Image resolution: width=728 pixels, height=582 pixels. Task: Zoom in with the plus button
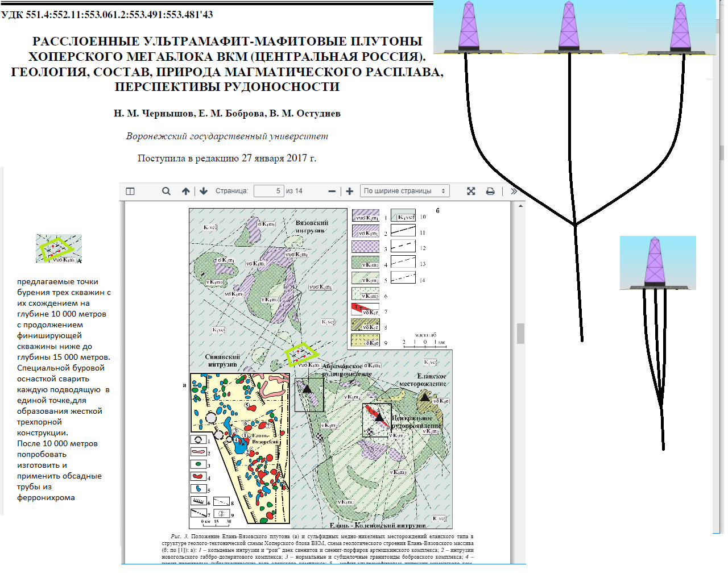(x=350, y=192)
